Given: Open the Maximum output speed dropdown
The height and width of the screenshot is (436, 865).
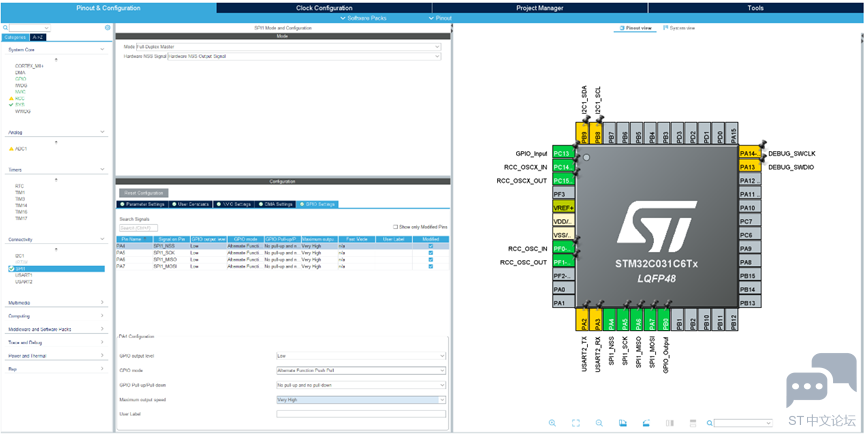Looking at the screenshot, I should 361,400.
